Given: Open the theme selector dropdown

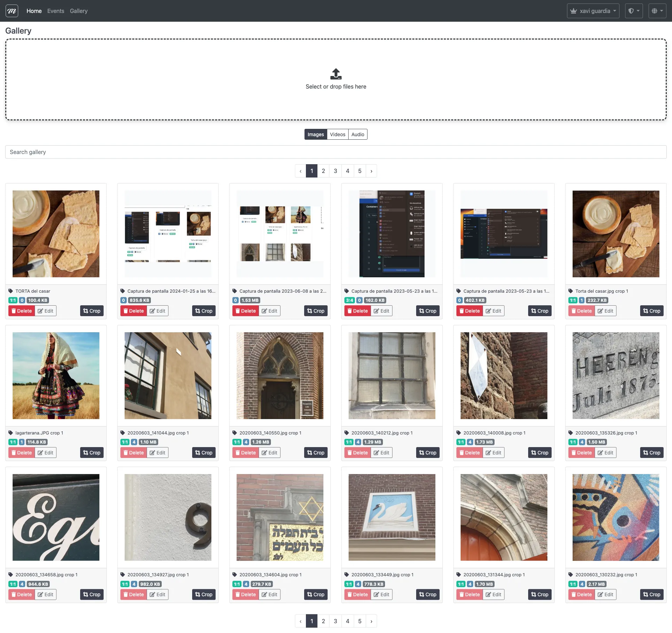Looking at the screenshot, I should click(x=633, y=11).
